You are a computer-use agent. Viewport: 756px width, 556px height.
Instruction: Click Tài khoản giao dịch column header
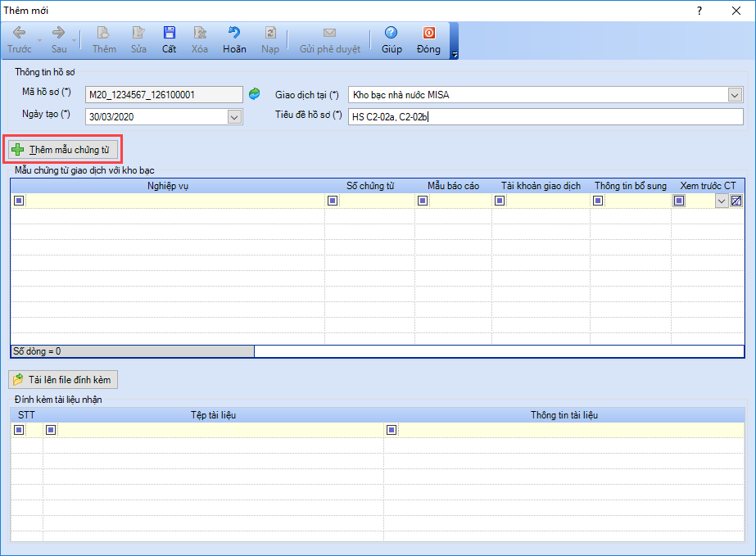coord(541,186)
